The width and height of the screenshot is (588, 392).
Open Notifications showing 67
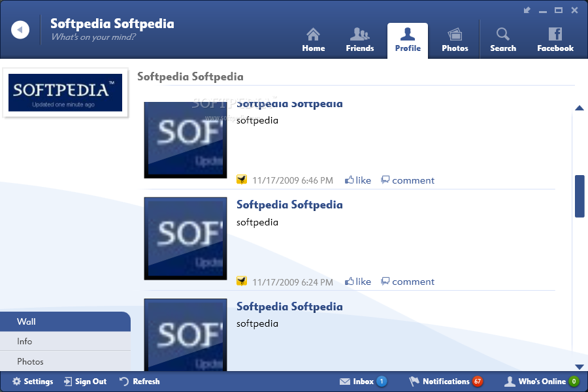[446, 382]
